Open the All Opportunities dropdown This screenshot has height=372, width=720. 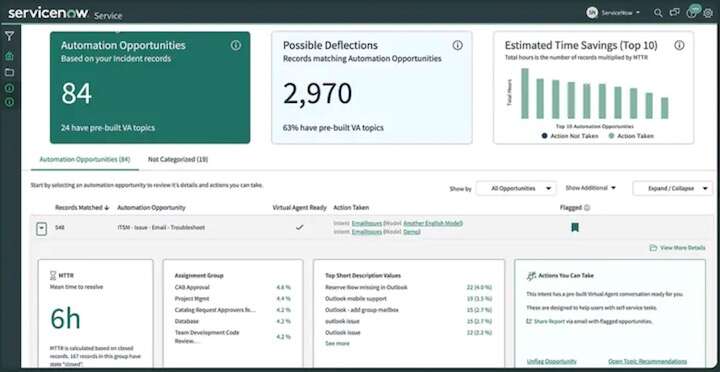tap(516, 188)
